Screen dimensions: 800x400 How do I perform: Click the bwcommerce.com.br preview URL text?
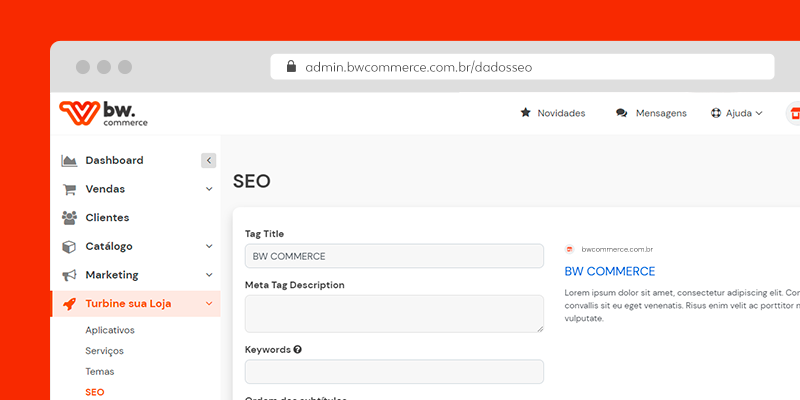[617, 249]
